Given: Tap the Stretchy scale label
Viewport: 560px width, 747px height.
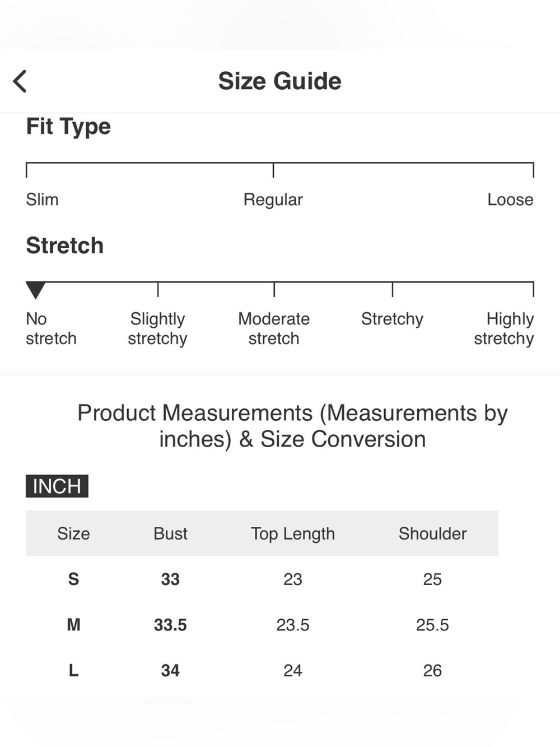Looking at the screenshot, I should click(x=392, y=319).
